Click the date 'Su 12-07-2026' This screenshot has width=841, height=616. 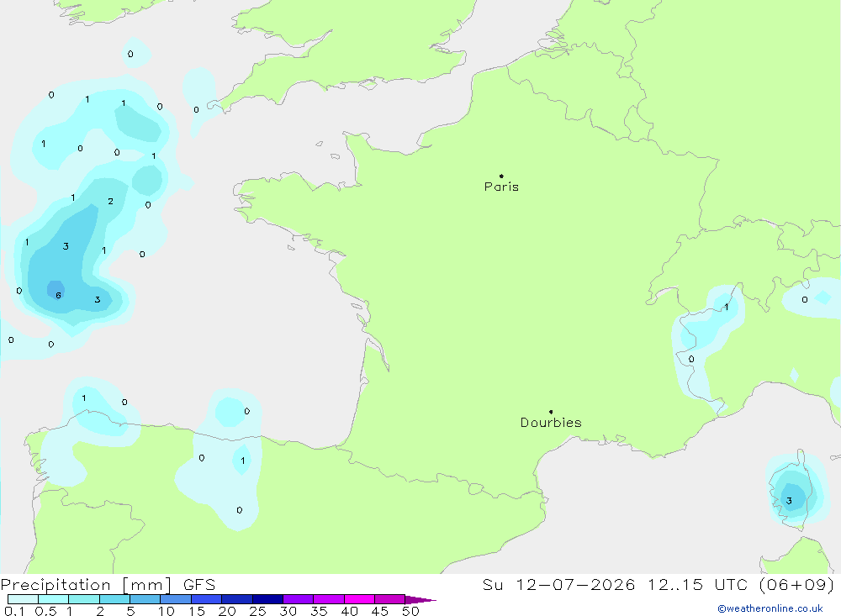coord(558,584)
